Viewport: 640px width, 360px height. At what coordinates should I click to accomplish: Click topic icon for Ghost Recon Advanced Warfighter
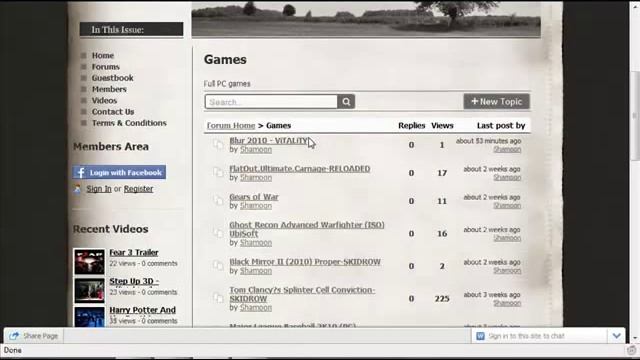coord(218,233)
